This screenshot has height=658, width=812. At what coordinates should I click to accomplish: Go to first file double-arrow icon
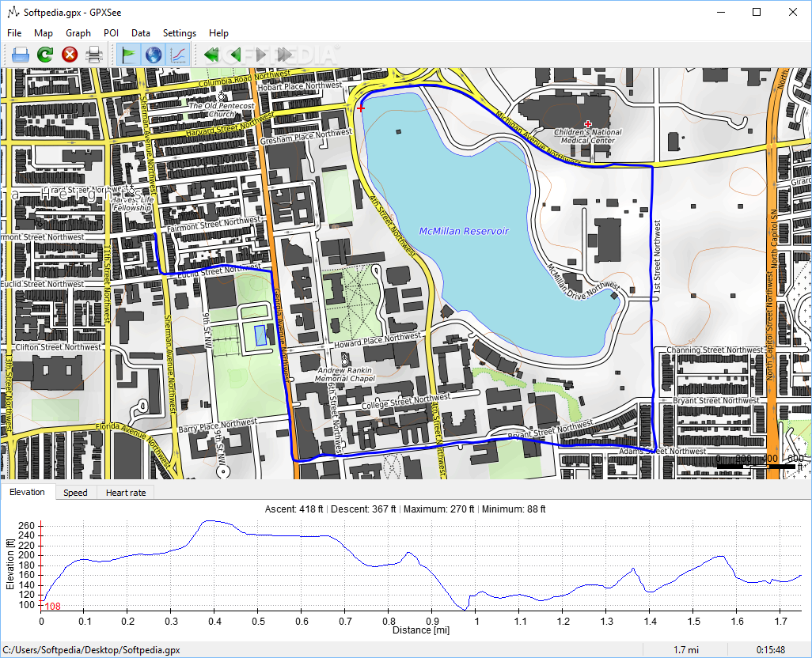click(x=211, y=55)
